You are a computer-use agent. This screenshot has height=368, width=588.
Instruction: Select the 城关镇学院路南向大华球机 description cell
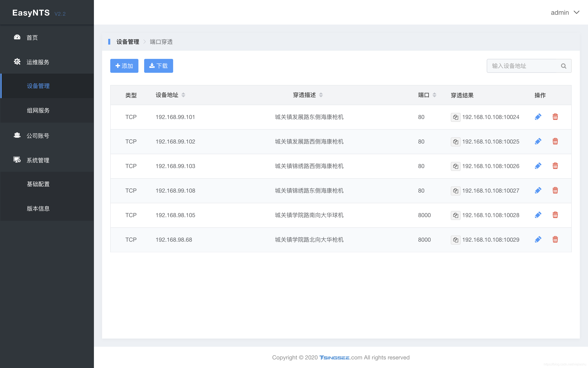[x=309, y=215]
